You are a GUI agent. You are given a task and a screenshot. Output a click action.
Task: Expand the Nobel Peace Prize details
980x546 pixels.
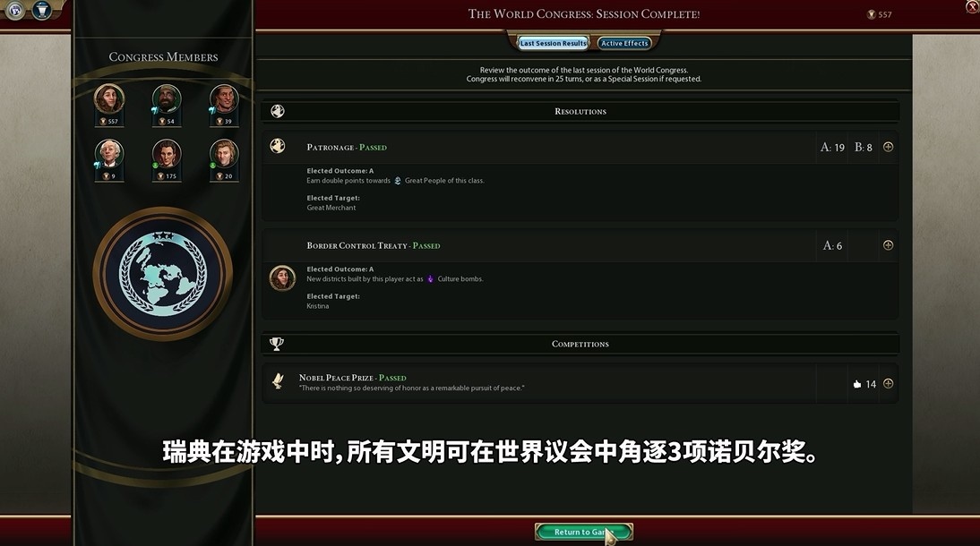(888, 384)
